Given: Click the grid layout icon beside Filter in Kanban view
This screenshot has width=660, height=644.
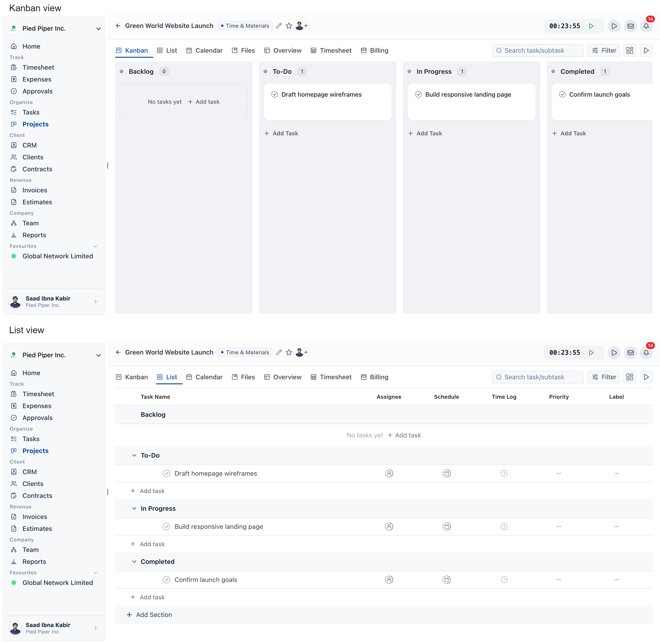Looking at the screenshot, I should click(630, 50).
